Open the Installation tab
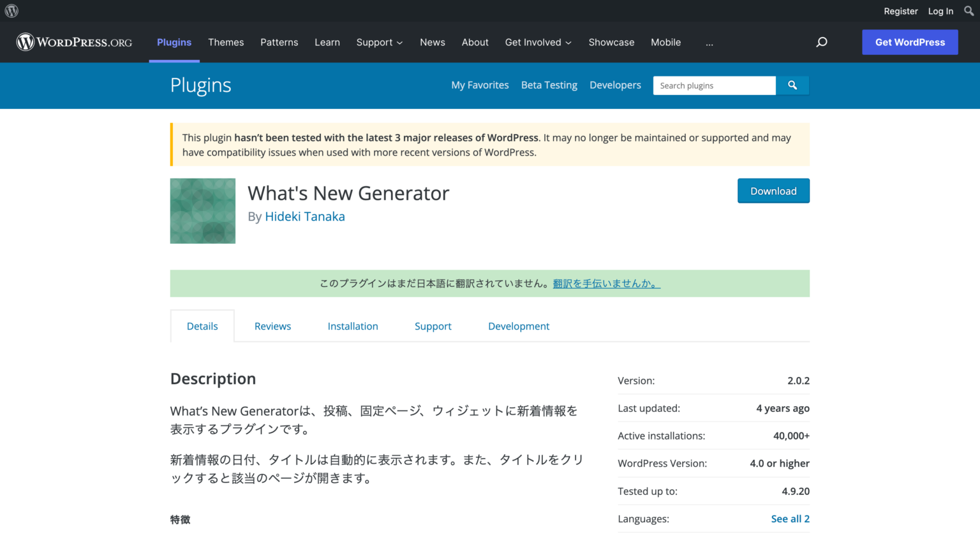Screen dimensions: 980x537 click(x=353, y=326)
